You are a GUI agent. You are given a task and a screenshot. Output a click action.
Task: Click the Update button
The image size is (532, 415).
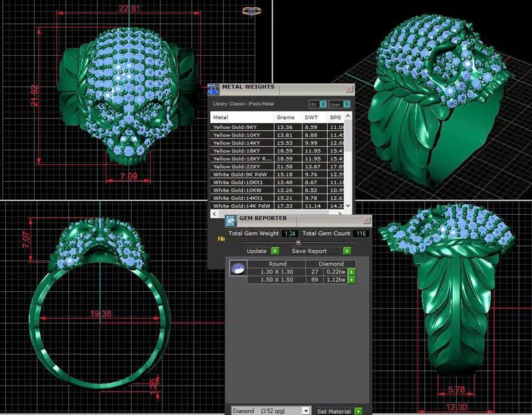pos(256,251)
